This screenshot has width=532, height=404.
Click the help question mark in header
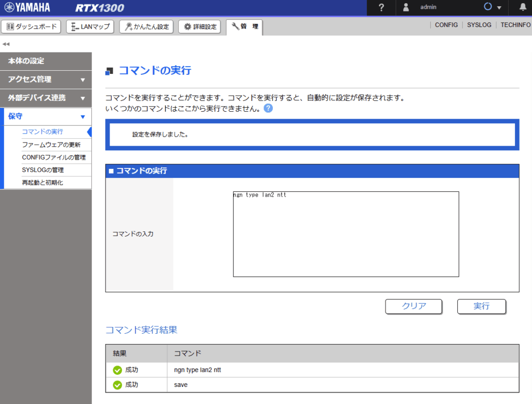click(x=381, y=7)
